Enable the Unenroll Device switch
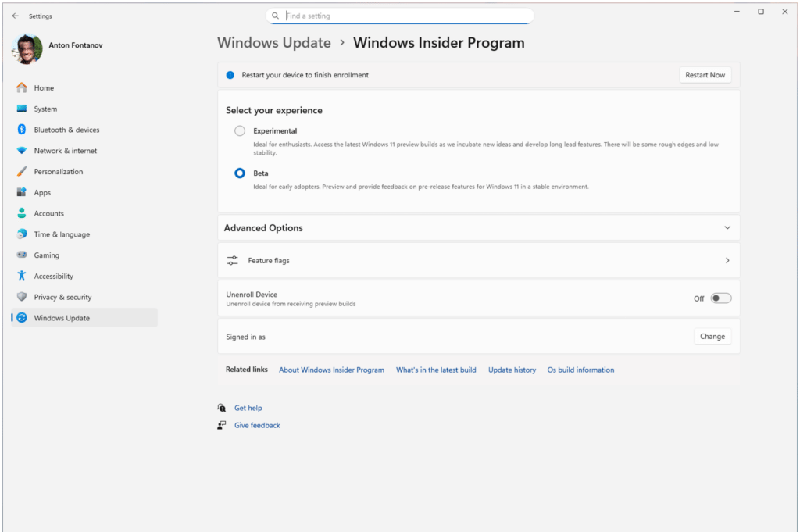The height and width of the screenshot is (532, 800). [x=720, y=298]
